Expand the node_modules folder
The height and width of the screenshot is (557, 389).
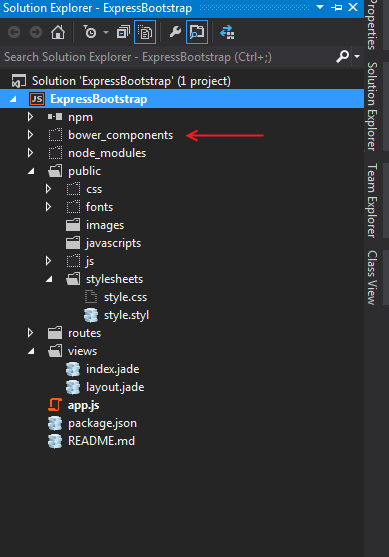[x=31, y=153]
